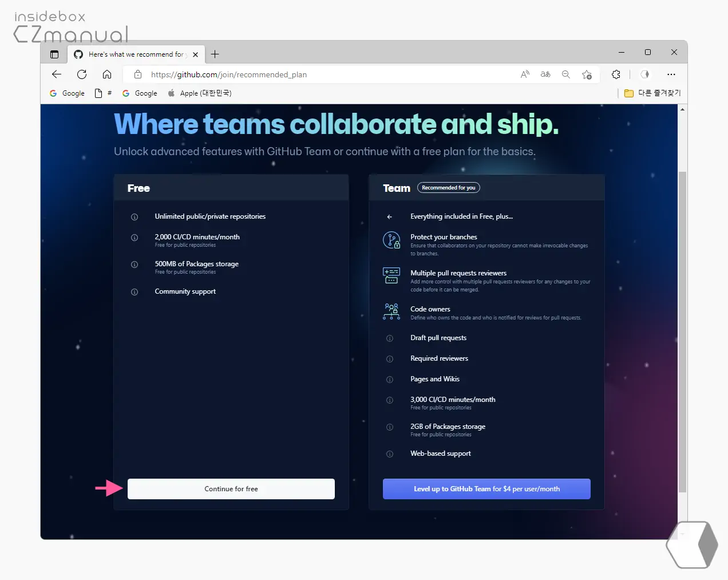
Task: Click the "Everything included in Free, plus..." text
Action: tap(462, 216)
